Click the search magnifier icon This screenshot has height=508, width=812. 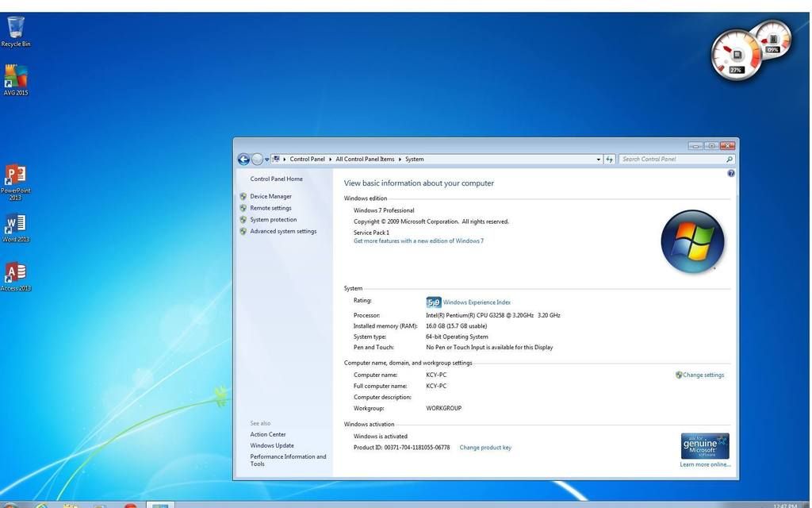click(730, 159)
